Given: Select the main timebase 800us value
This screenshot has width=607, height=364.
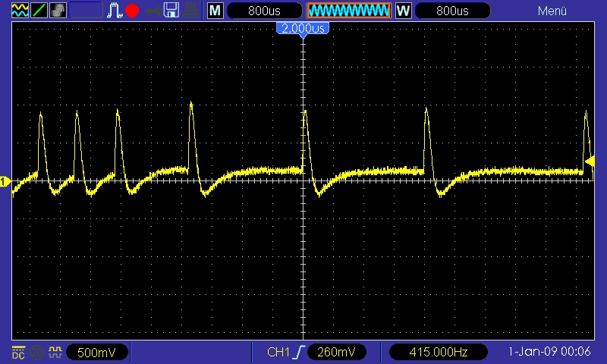Looking at the screenshot, I should pos(264,11).
